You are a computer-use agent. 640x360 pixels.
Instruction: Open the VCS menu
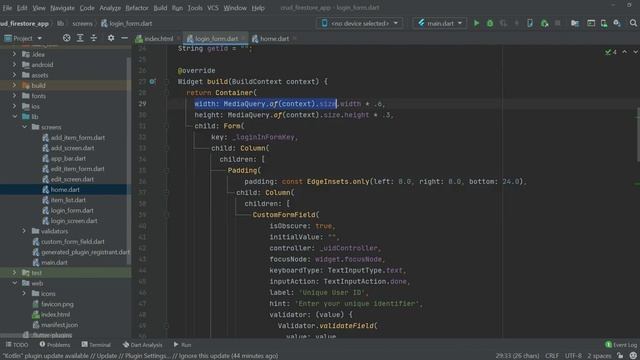tap(213, 8)
